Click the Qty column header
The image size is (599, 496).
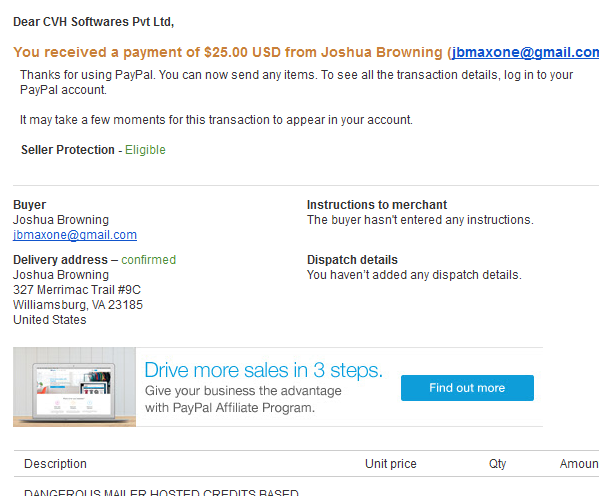point(497,464)
